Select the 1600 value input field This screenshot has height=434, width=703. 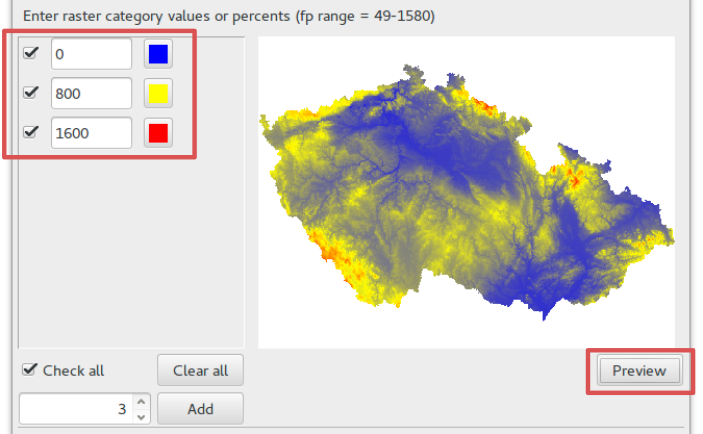pyautogui.click(x=91, y=133)
